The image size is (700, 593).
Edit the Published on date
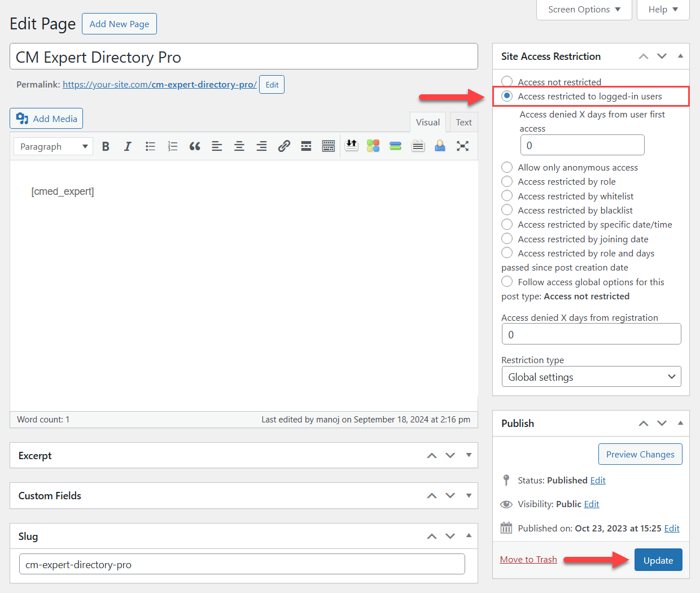tap(672, 528)
